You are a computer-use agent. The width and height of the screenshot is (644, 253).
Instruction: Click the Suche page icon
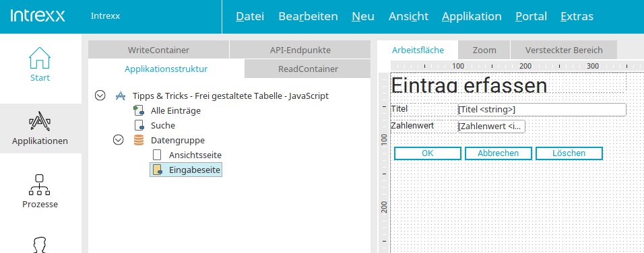point(139,125)
